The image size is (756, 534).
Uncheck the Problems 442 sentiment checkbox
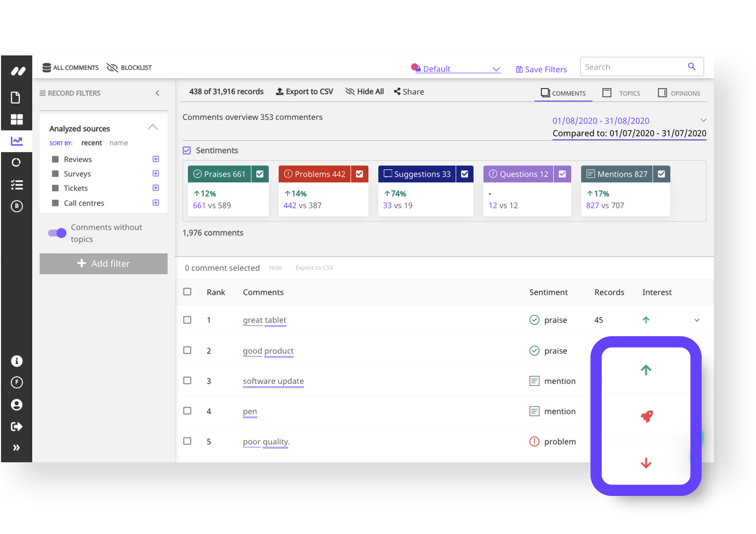click(359, 174)
